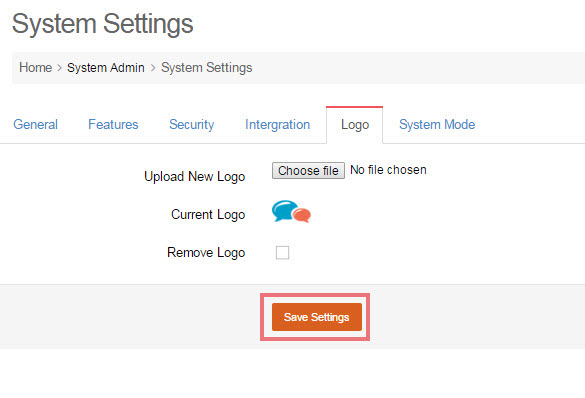
Task: Click the chevron after Home breadcrumb
Action: pyautogui.click(x=59, y=68)
